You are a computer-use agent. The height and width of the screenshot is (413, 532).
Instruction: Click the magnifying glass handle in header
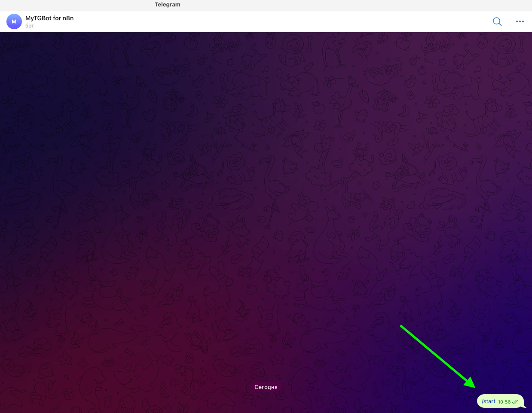click(500, 24)
